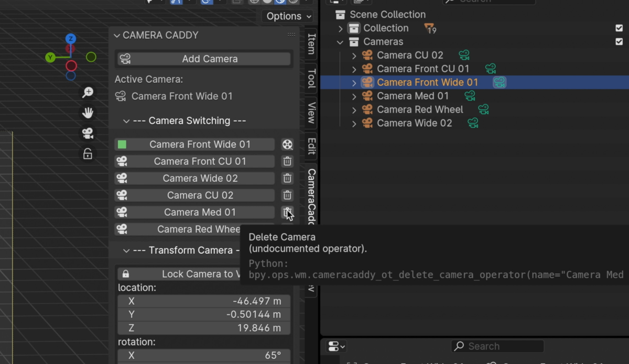The width and height of the screenshot is (629, 364).
Task: Click the blue Z axis on navigation gizmo
Action: [71, 38]
